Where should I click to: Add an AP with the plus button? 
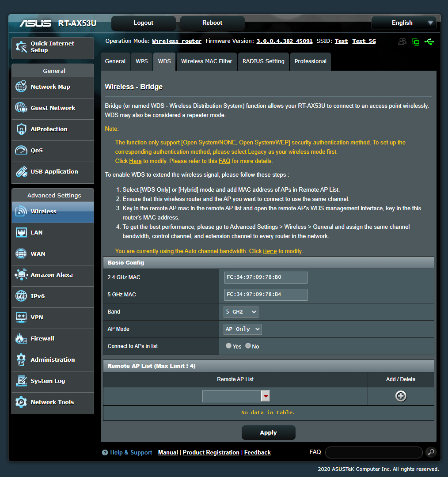point(400,396)
